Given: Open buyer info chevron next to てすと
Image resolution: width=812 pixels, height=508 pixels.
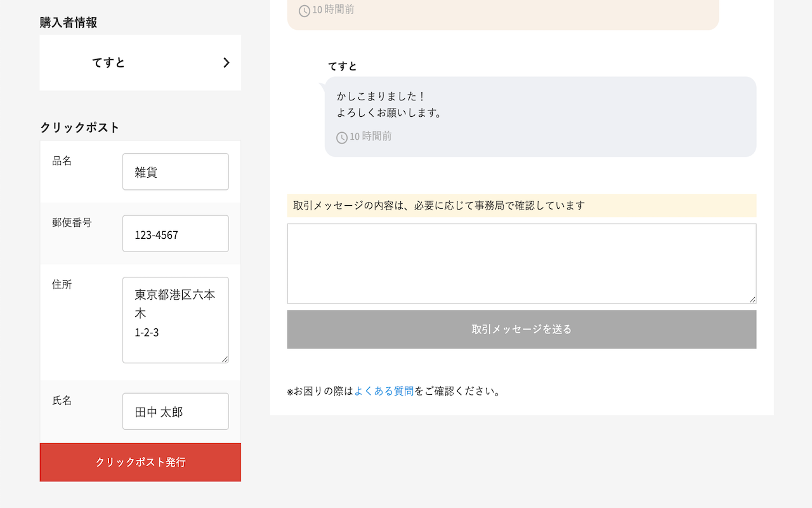Looking at the screenshot, I should pyautogui.click(x=226, y=62).
